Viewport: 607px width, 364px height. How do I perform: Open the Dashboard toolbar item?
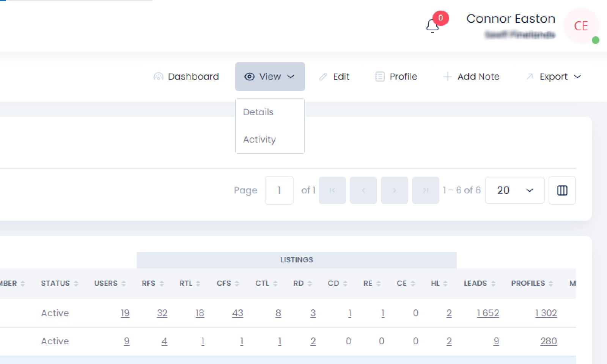[186, 77]
